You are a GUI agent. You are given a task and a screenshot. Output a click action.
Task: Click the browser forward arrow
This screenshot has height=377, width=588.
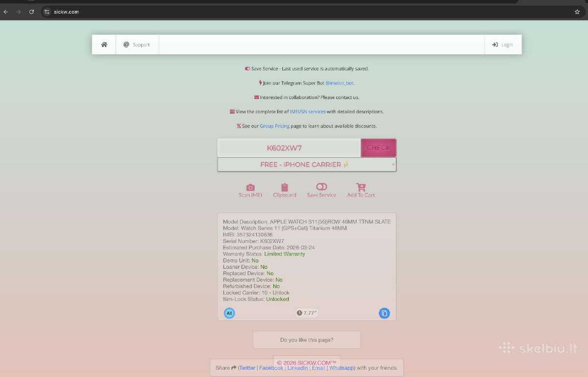click(19, 12)
